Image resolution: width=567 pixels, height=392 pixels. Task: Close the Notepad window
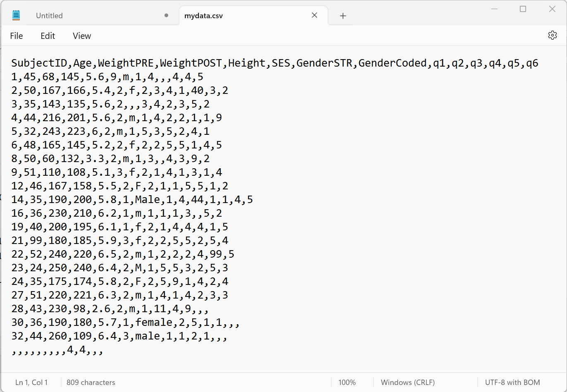click(x=552, y=9)
